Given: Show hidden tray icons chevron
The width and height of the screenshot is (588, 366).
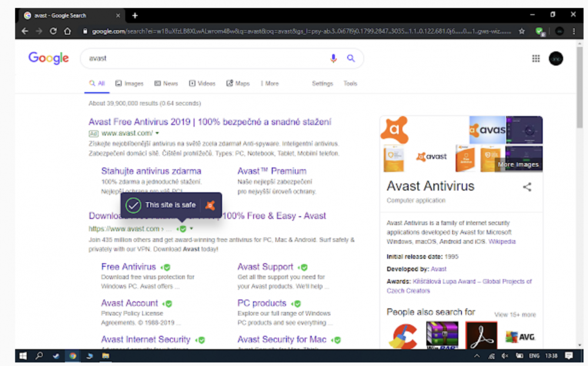Looking at the screenshot, I should coord(477,356).
